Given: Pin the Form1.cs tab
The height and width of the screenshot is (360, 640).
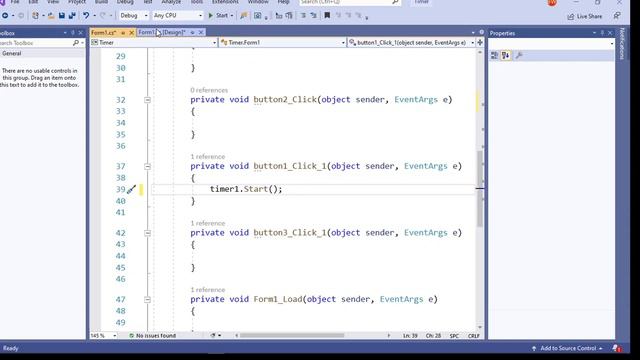Looking at the screenshot, I should (x=123, y=33).
